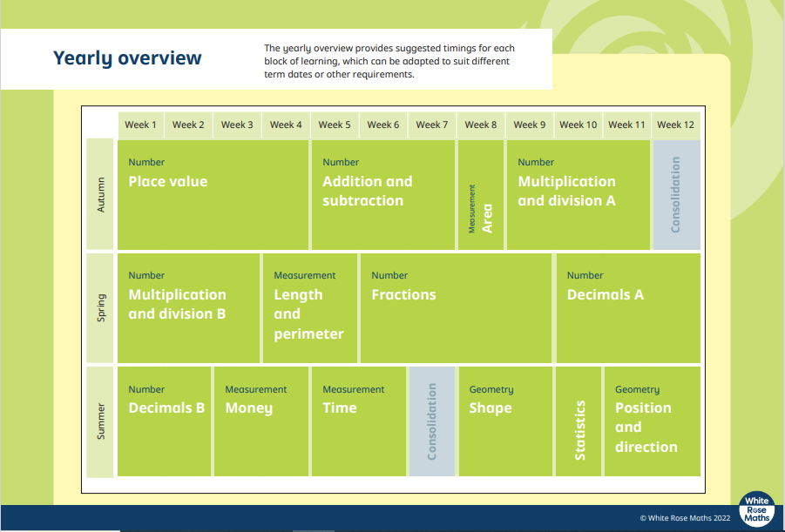785x532 pixels.
Task: Open Multiplication and division B block
Action: (x=188, y=307)
